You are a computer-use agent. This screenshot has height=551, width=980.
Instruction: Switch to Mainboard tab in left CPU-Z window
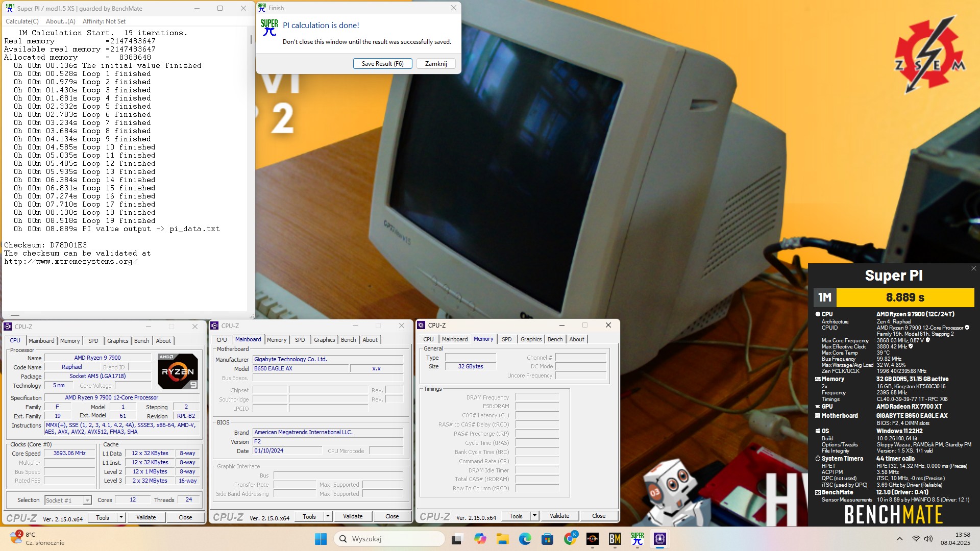pos(41,341)
